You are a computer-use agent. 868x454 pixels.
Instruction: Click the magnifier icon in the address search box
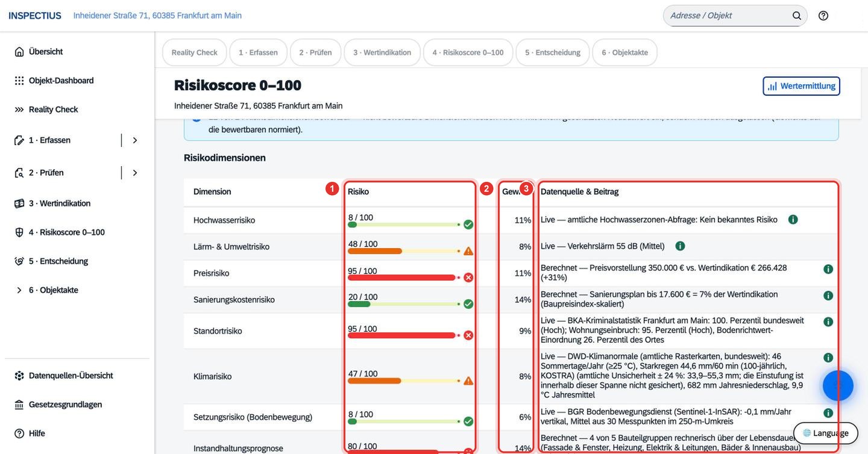click(x=797, y=16)
